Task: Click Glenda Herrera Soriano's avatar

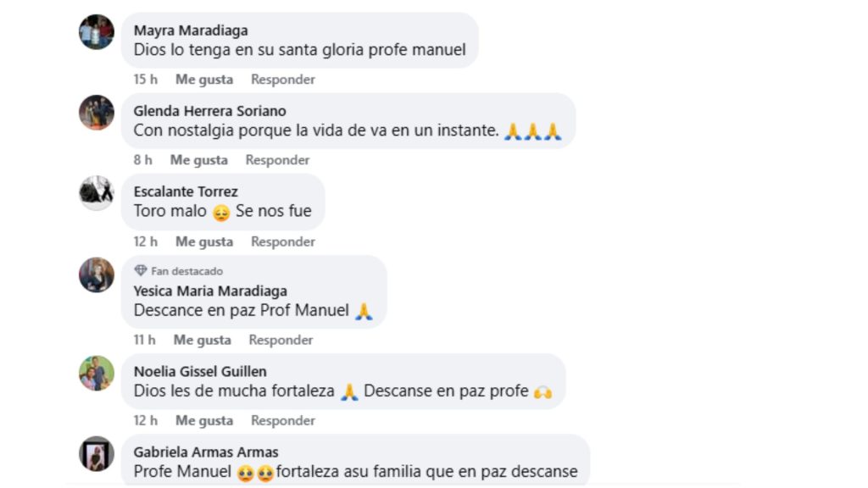Action: (x=96, y=112)
